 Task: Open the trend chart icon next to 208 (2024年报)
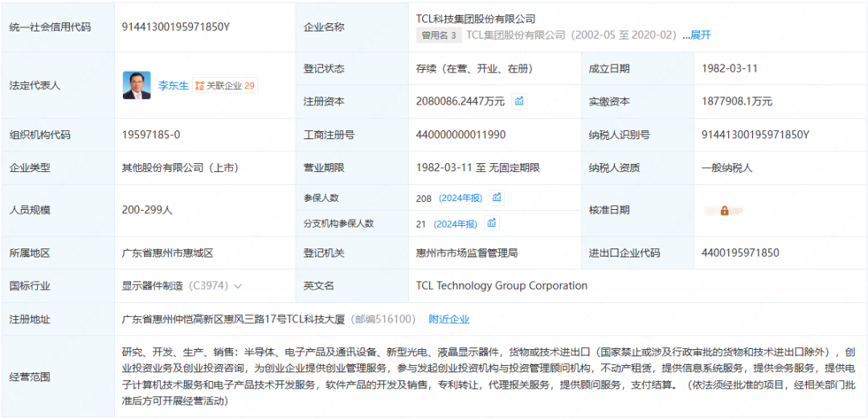[497, 198]
